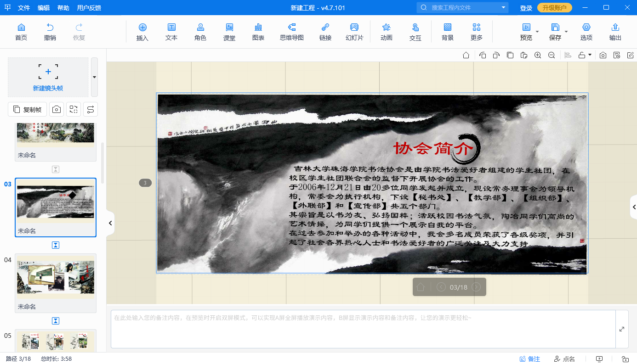
Task: Click the 备注 notes button
Action: click(530, 359)
